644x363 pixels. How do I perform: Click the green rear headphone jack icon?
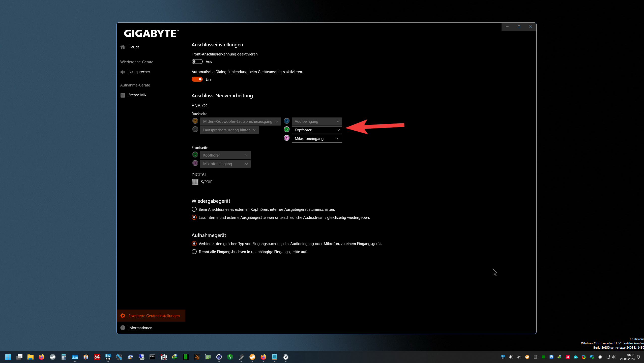tap(287, 130)
